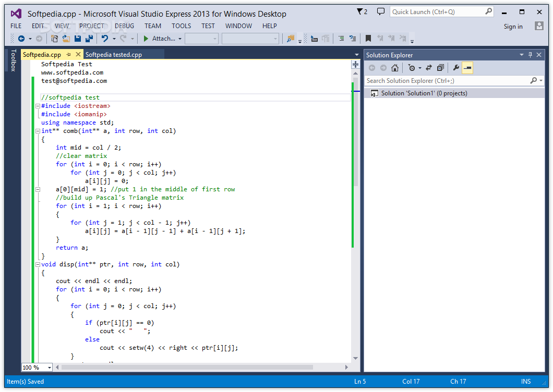Toggle auto-hide pin on Solution Explorer

530,55
